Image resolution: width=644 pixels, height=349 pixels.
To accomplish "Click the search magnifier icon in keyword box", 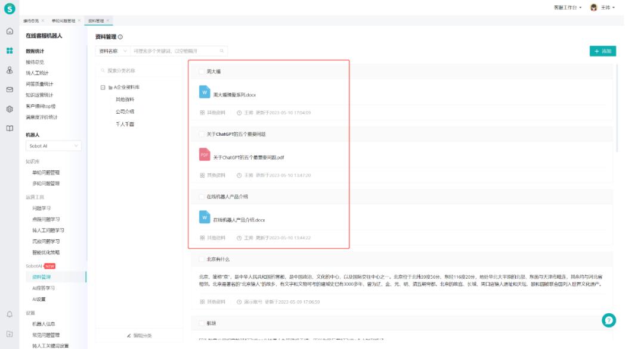I will point(221,51).
